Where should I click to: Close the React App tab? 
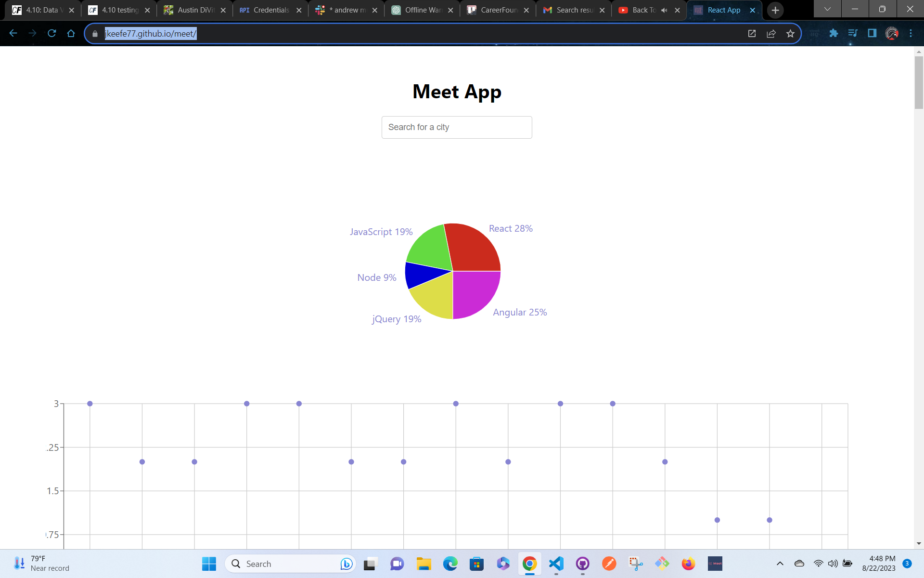[753, 10]
